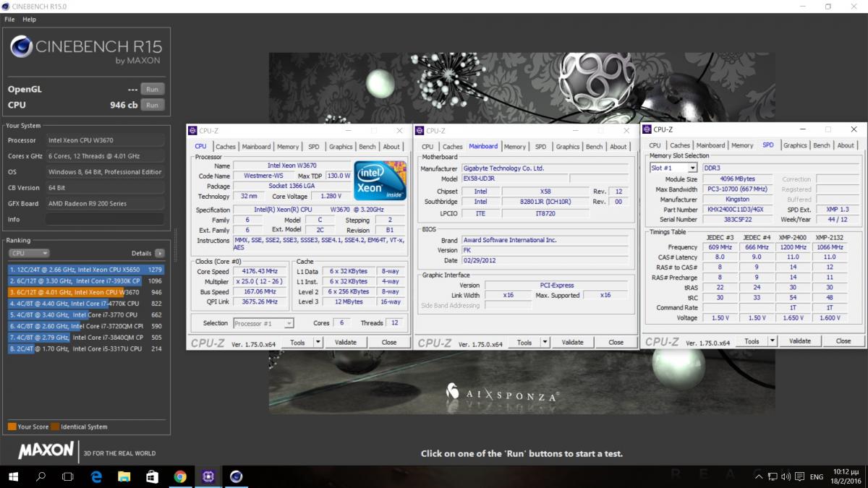The height and width of the screenshot is (488, 868).
Task: Expand Tools arrow in the CPU-tab CPU-Z window
Action: coord(318,342)
